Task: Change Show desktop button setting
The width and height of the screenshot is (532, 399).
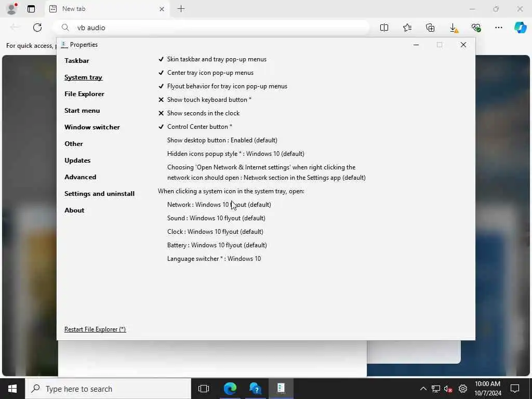Action: tap(222, 140)
